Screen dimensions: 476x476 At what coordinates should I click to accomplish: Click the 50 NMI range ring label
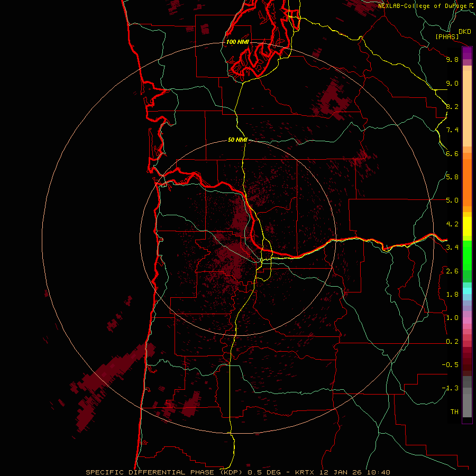point(237,140)
